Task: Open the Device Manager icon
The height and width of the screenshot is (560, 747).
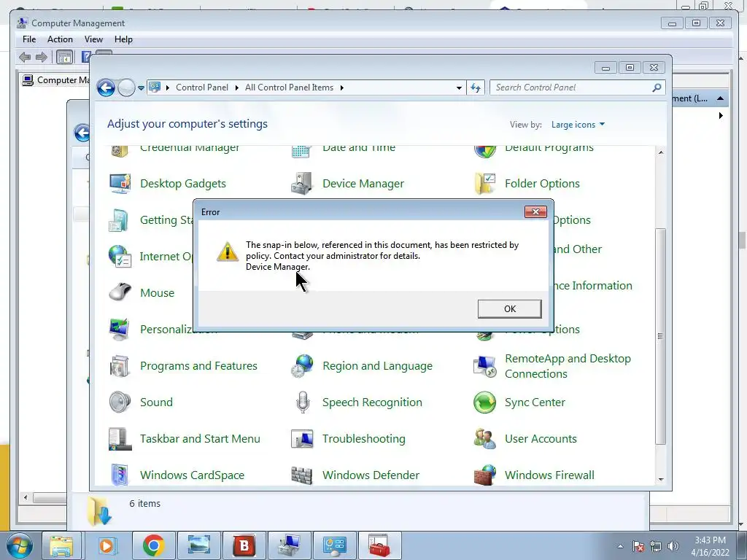Action: tap(302, 184)
